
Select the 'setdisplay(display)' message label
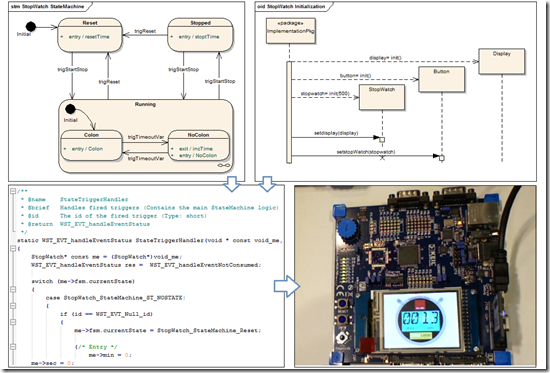tap(336, 133)
